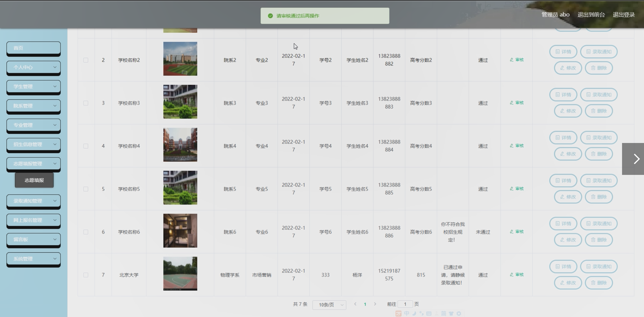Screen dimensions: 644x317
Task: Select the checkbox for row 6
Action: tap(86, 232)
